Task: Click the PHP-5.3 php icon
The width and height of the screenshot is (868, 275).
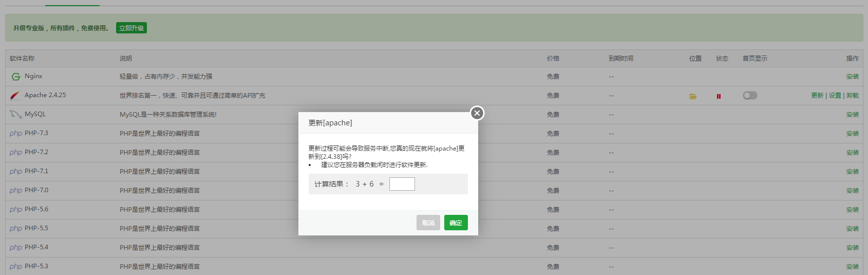Action: tap(16, 267)
